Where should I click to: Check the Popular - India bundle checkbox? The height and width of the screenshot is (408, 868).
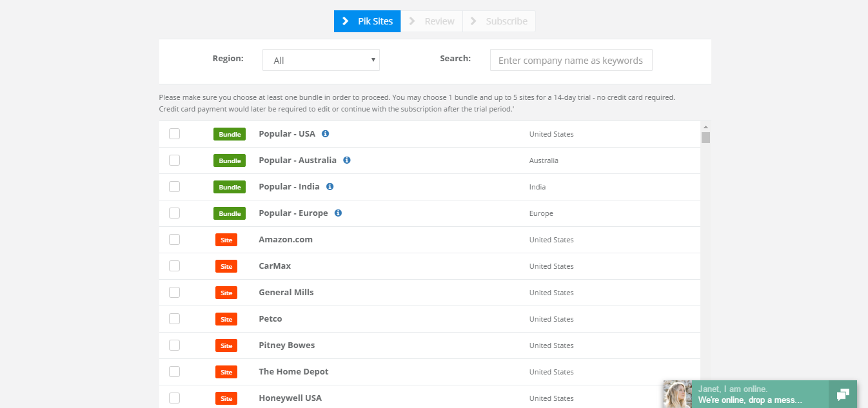(174, 186)
